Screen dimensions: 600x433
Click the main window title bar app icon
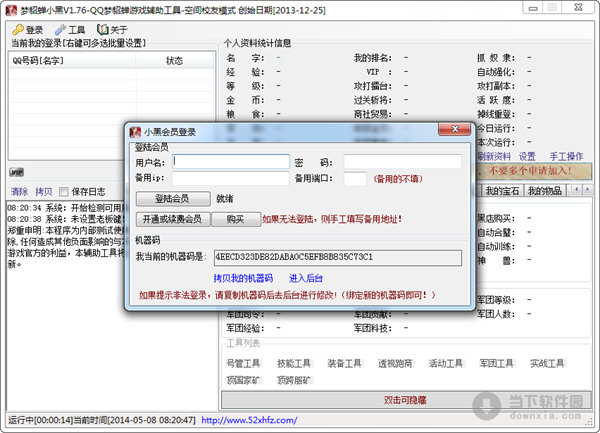[x=11, y=10]
